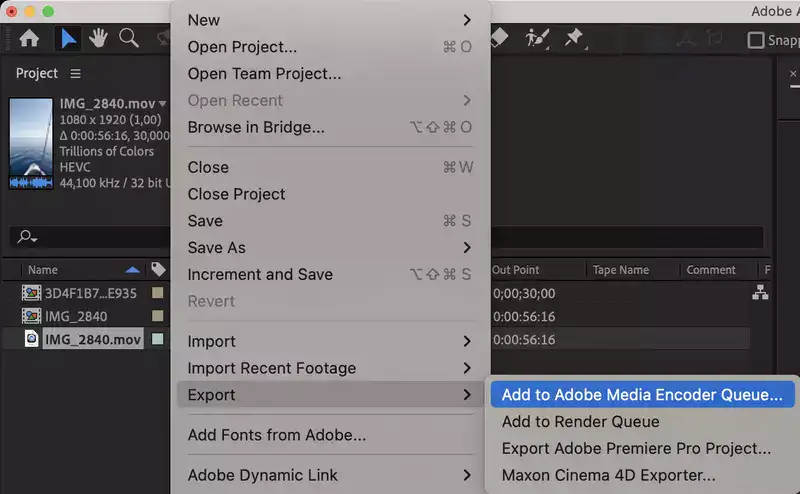This screenshot has height=494, width=800.
Task: Select the Roto Brush tool
Action: 537,38
